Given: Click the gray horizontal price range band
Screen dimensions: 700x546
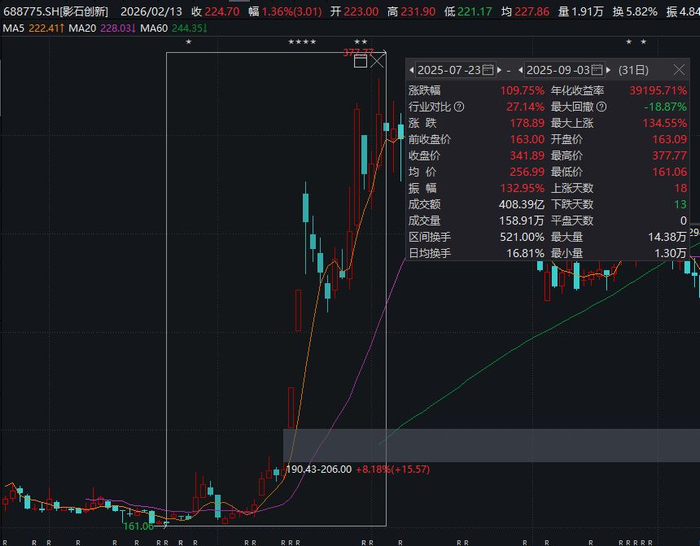Looking at the screenshot, I should (x=492, y=446).
